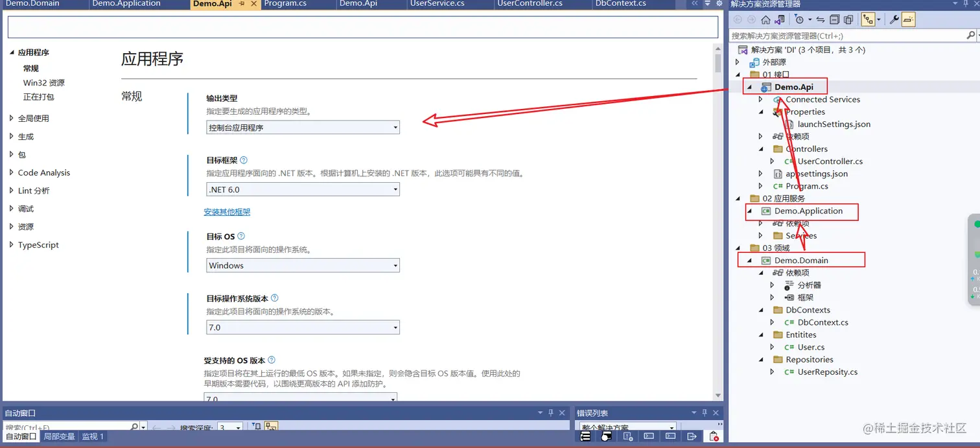Open Properties wrench icon in Solution Explorer
Image resolution: width=980 pixels, height=448 pixels.
click(894, 19)
